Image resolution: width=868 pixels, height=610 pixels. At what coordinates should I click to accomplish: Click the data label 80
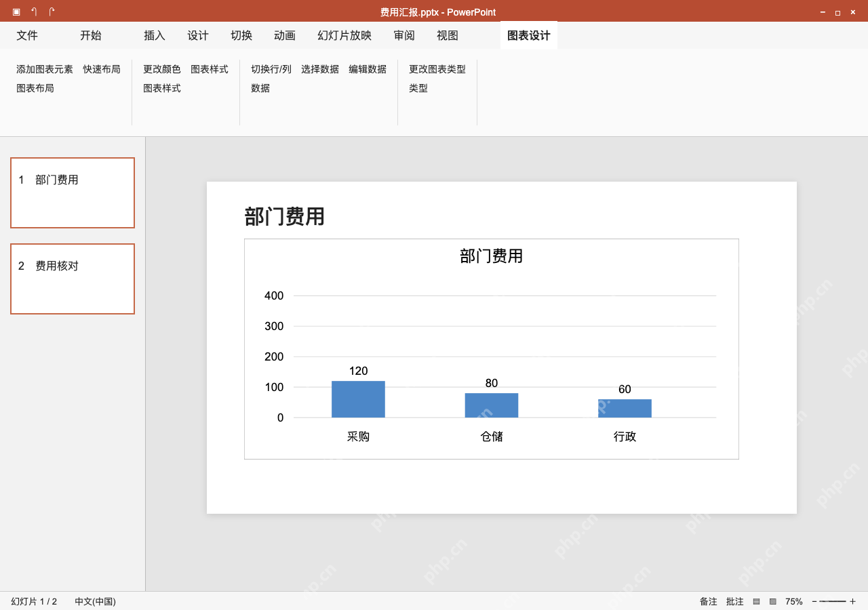492,383
